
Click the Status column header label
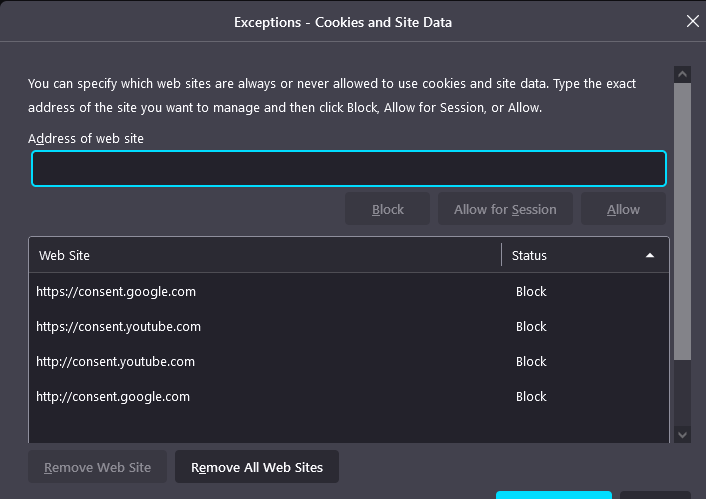coord(529,255)
